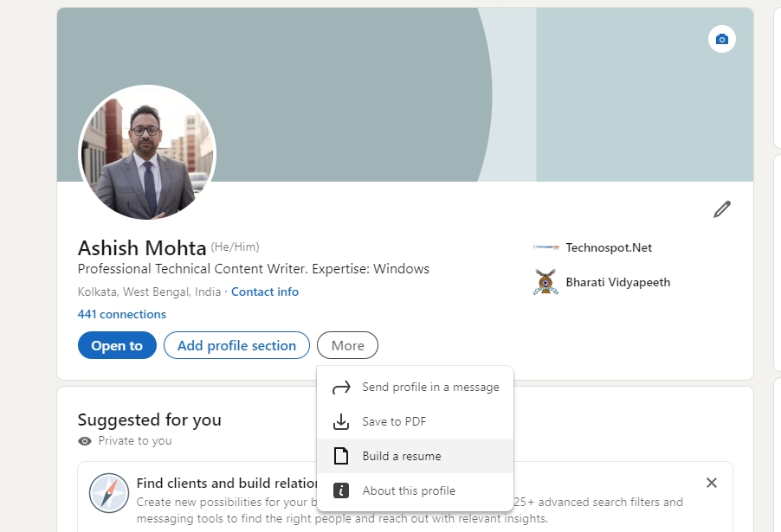The image size is (781, 532).
Task: Click the Send profile in a message icon
Action: (x=341, y=387)
